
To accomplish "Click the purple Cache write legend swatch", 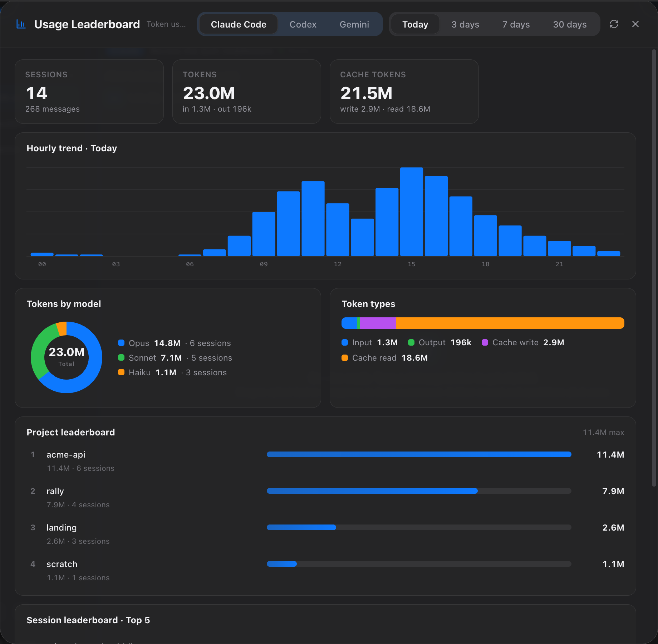I will click(x=485, y=342).
